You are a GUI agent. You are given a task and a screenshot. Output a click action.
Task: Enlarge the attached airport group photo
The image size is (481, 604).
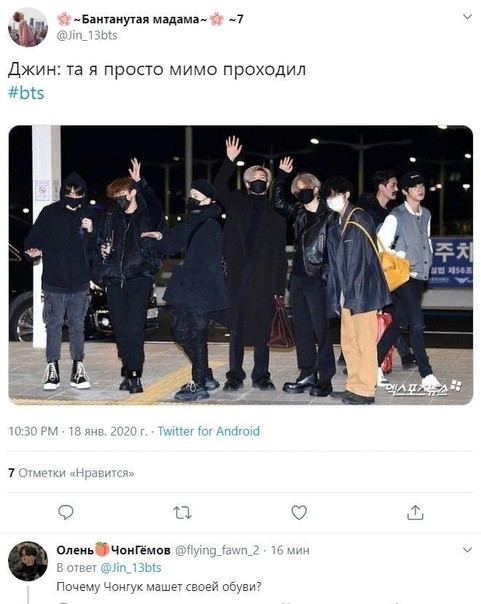(x=241, y=265)
